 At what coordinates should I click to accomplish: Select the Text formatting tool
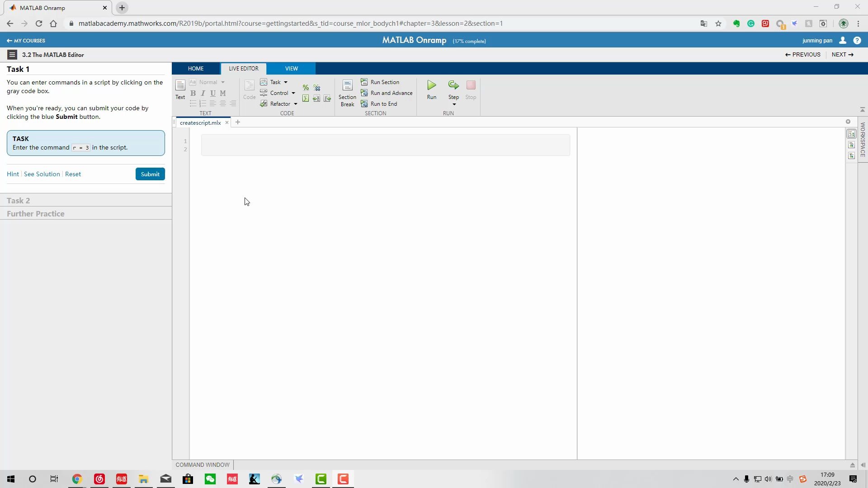[x=180, y=89]
